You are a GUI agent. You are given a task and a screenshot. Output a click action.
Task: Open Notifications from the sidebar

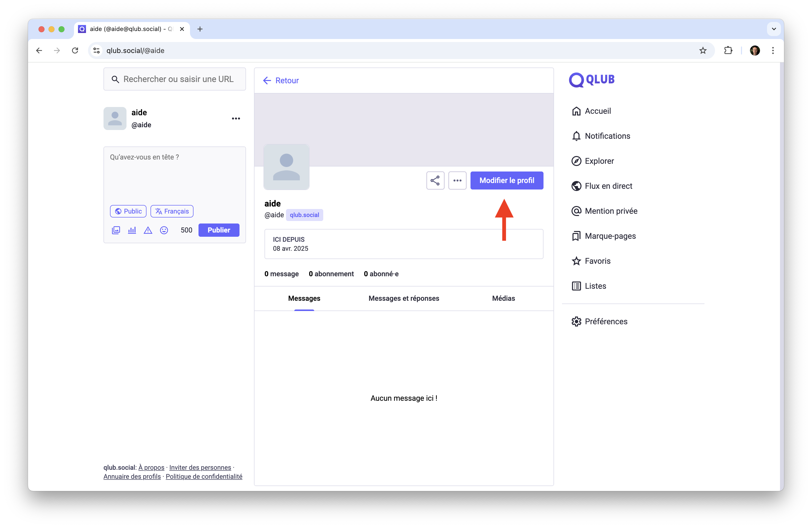(601, 136)
